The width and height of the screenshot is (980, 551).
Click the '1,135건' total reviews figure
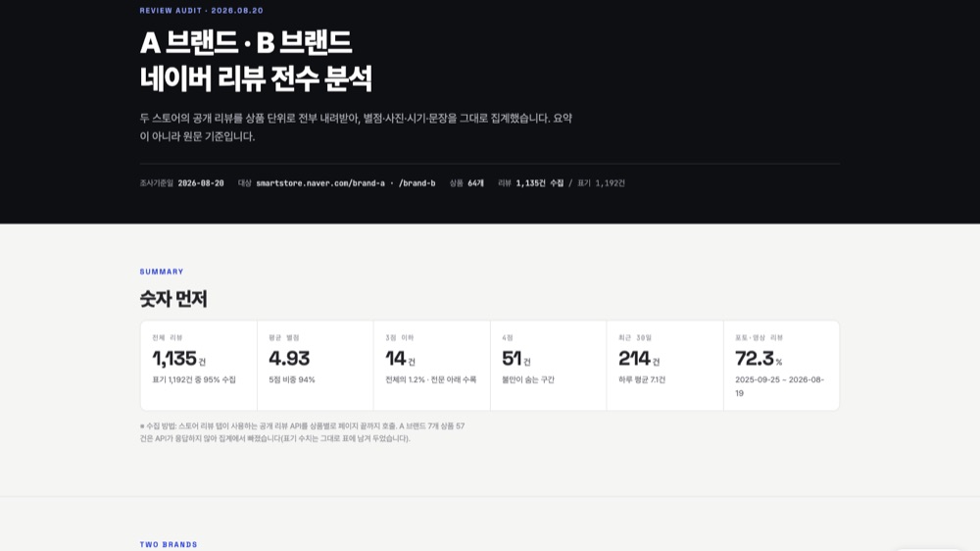[178, 359]
